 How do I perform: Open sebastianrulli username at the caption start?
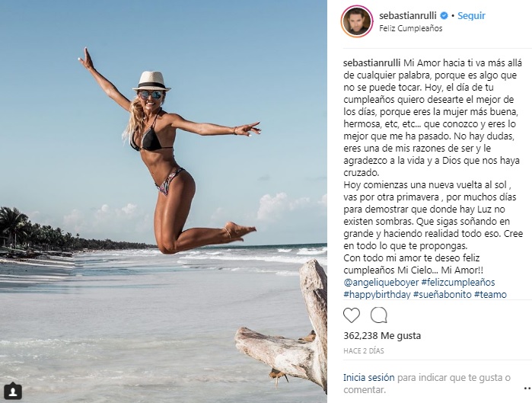click(x=372, y=63)
